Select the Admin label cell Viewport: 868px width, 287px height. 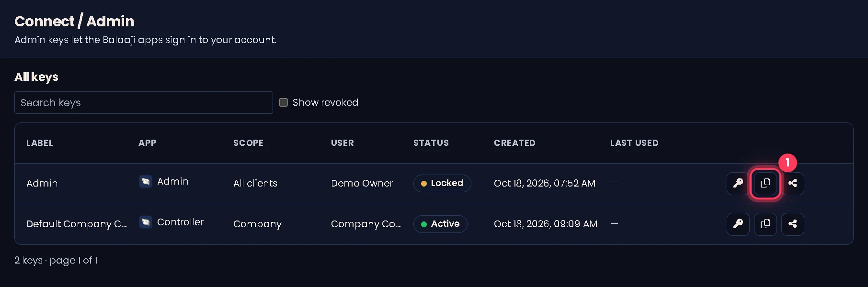42,183
